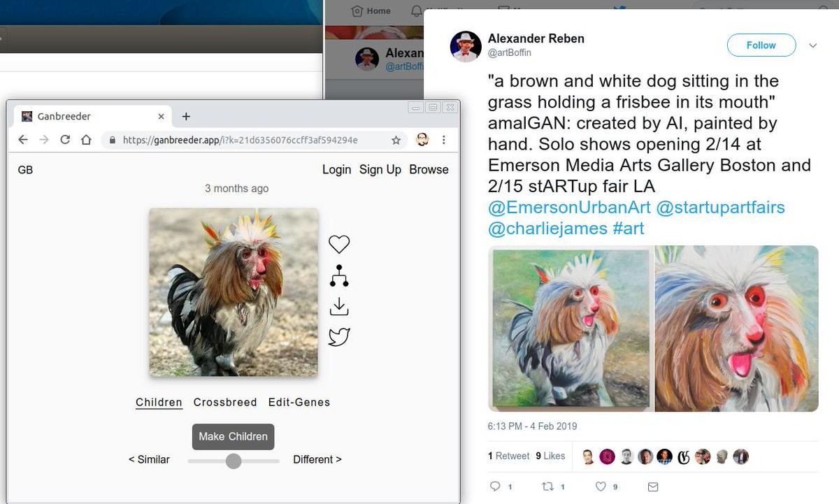Open Alexander Reben's avatar in the tweet

[x=466, y=46]
